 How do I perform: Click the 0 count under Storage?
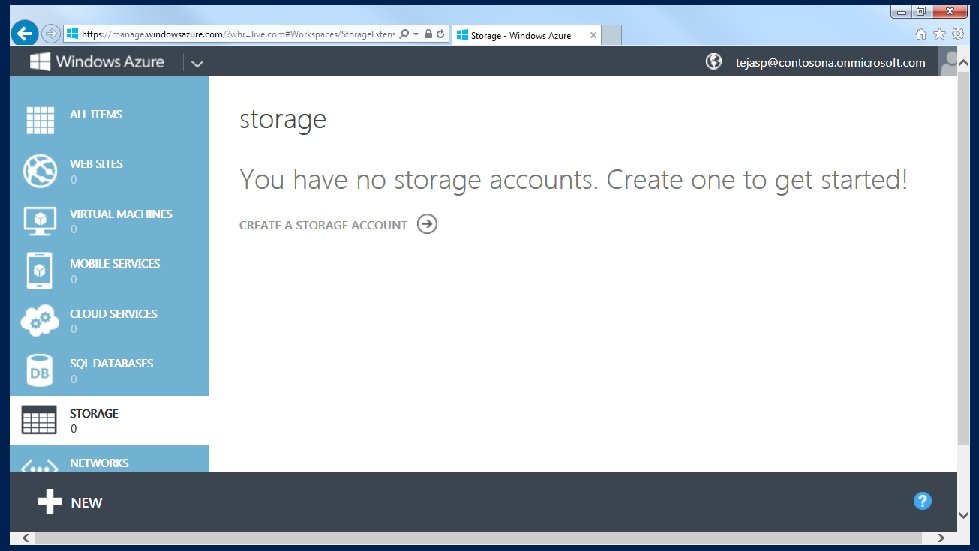tap(74, 429)
